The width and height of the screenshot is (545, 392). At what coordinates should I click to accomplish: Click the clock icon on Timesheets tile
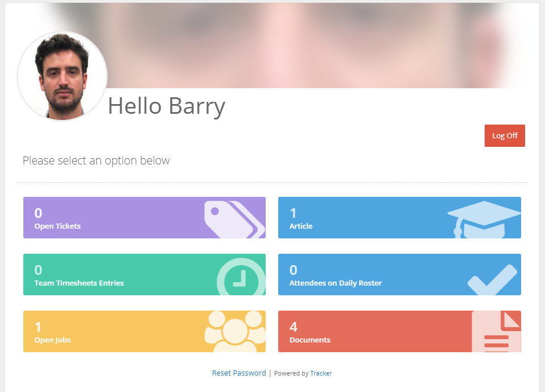(241, 278)
